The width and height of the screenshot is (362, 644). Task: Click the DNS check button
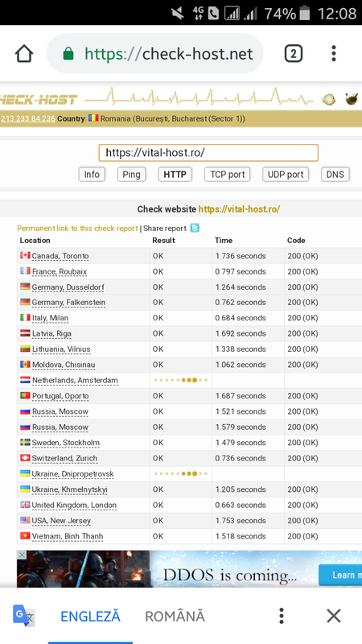(335, 175)
